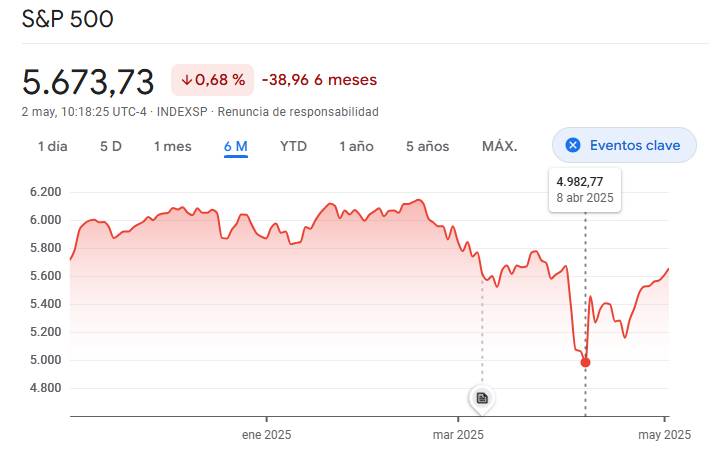This screenshot has height=457, width=709.
Task: Click the mar 2025 axis label
Action: click(457, 435)
